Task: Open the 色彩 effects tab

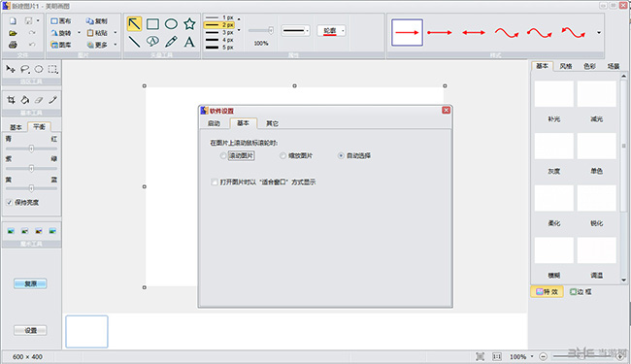Action: point(589,66)
